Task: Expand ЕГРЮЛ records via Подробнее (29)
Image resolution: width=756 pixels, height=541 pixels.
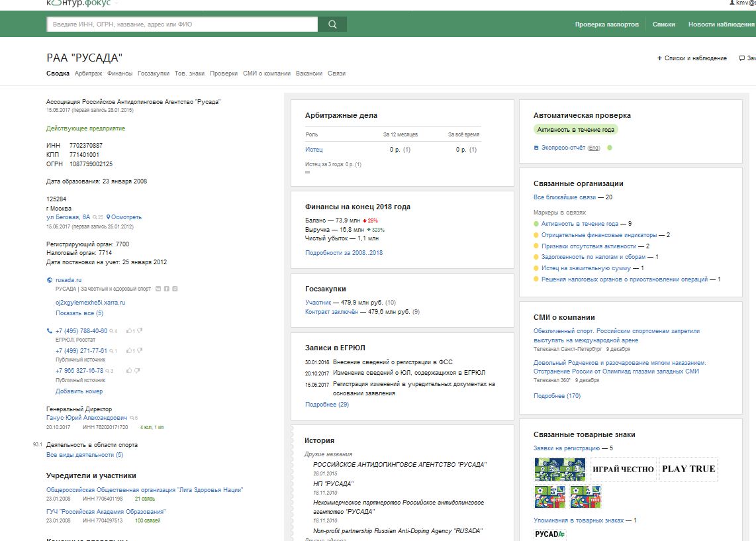Action: point(327,405)
